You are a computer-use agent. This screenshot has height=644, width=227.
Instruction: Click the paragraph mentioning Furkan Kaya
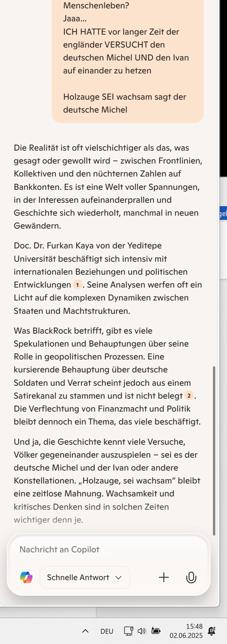coord(108,278)
